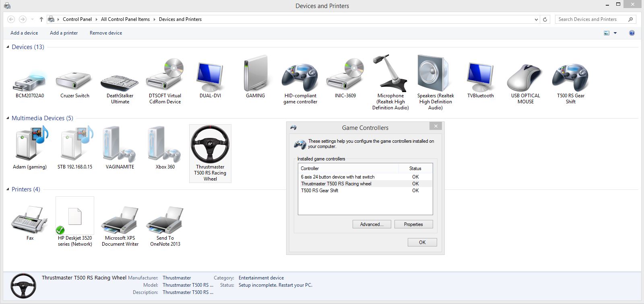Click Add a printer in the toolbar
This screenshot has height=304, width=644.
64,33
